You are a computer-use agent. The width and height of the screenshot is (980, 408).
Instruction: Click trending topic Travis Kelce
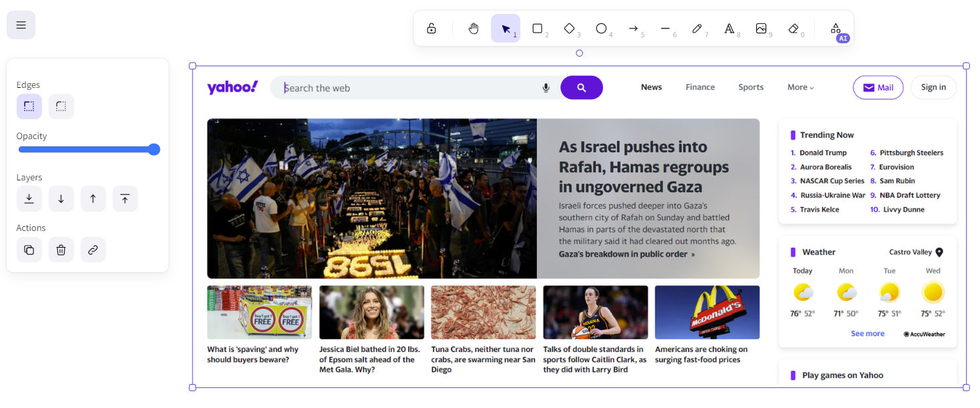coord(819,210)
